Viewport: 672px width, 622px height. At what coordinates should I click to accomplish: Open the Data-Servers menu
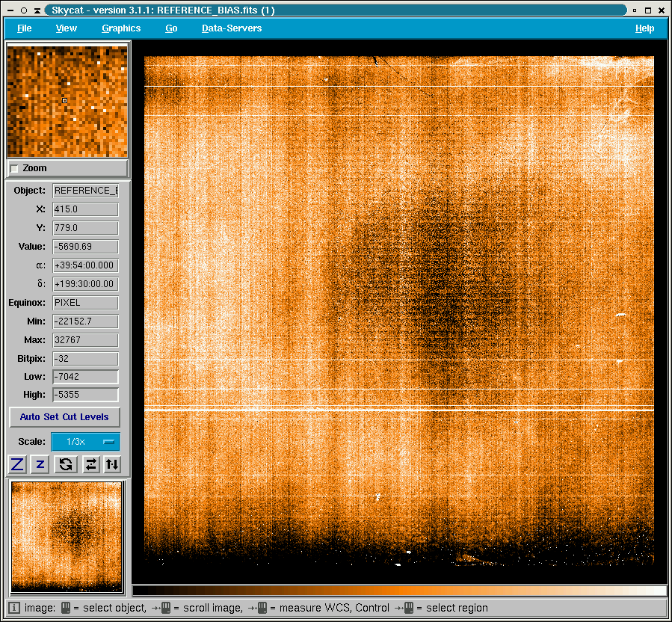pos(232,28)
